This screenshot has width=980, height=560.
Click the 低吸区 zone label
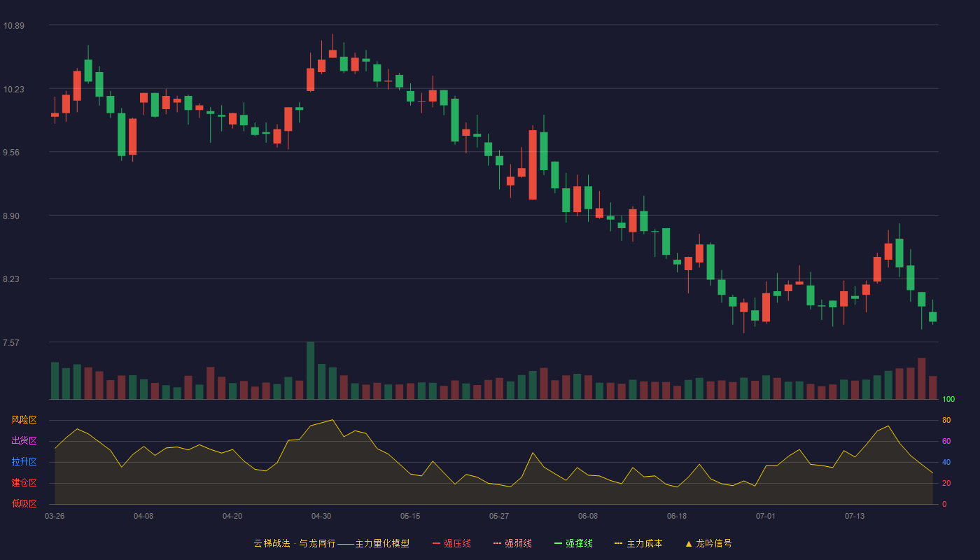24,503
